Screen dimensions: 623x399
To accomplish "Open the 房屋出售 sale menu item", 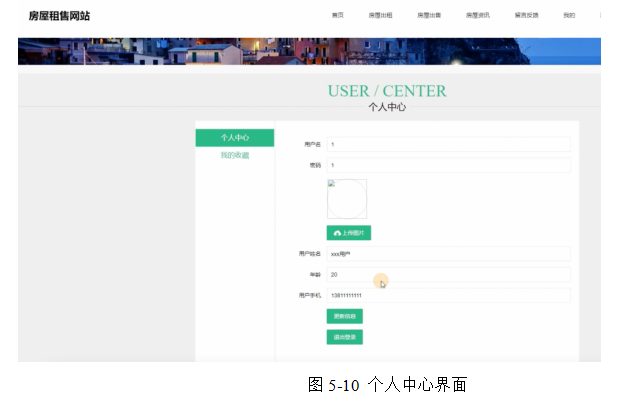I will click(429, 15).
